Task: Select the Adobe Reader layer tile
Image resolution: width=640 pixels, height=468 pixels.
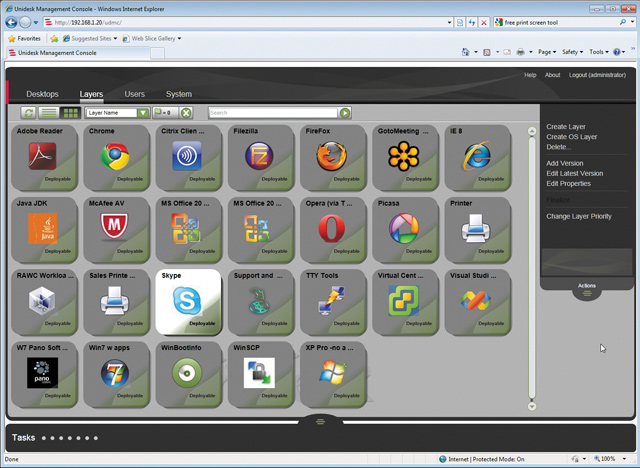Action: coord(44,157)
